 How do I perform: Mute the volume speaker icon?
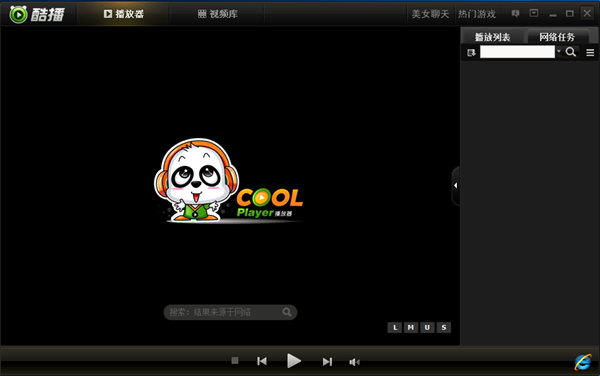click(x=354, y=362)
